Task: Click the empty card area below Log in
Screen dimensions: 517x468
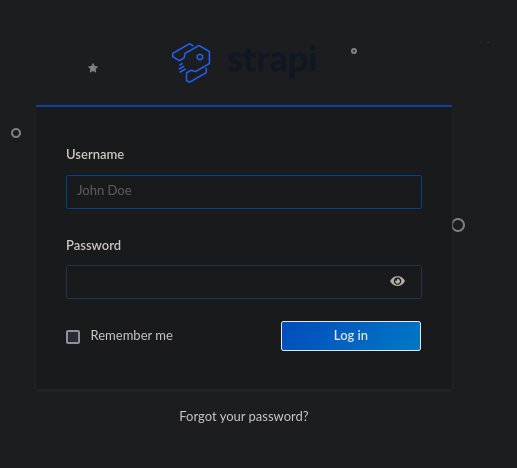Action: coord(244,370)
